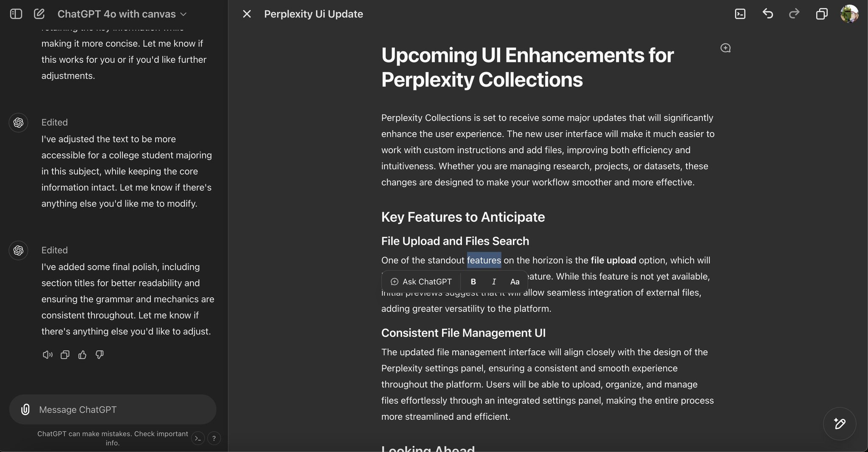This screenshot has height=452, width=868.
Task: Click the 'ChatGPT can make mistakes' disclaimer text
Action: pyautogui.click(x=113, y=438)
